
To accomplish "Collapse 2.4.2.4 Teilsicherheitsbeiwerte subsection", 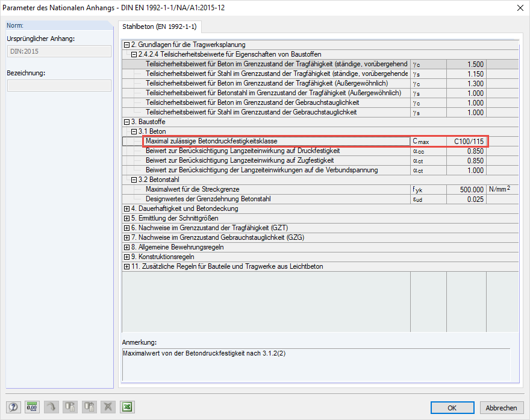I will 134,54.
